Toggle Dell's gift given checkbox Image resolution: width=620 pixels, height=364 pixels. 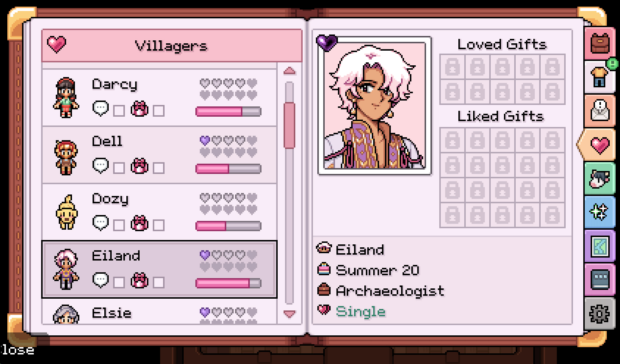pos(158,168)
